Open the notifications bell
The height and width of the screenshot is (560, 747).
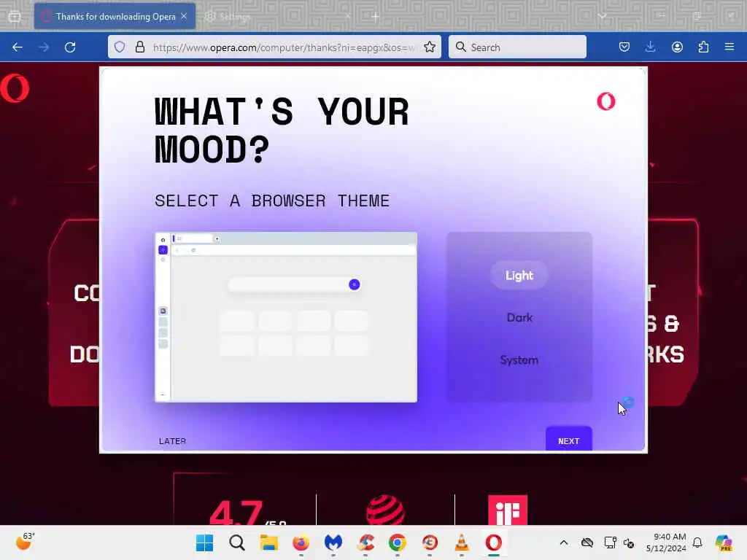coord(697,542)
